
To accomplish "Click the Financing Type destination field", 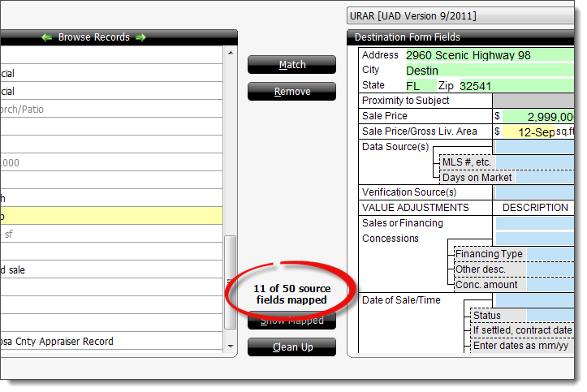I will pyautogui.click(x=552, y=254).
